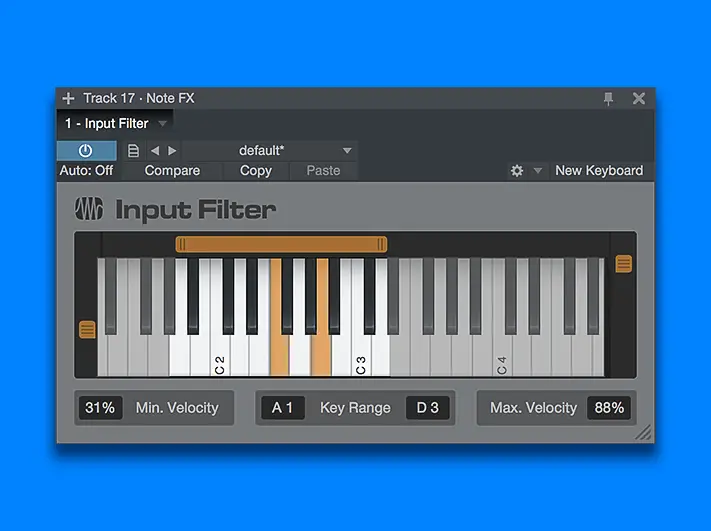Grab the key range bar right handle
Viewport: 711px width, 531px height.
coord(382,244)
